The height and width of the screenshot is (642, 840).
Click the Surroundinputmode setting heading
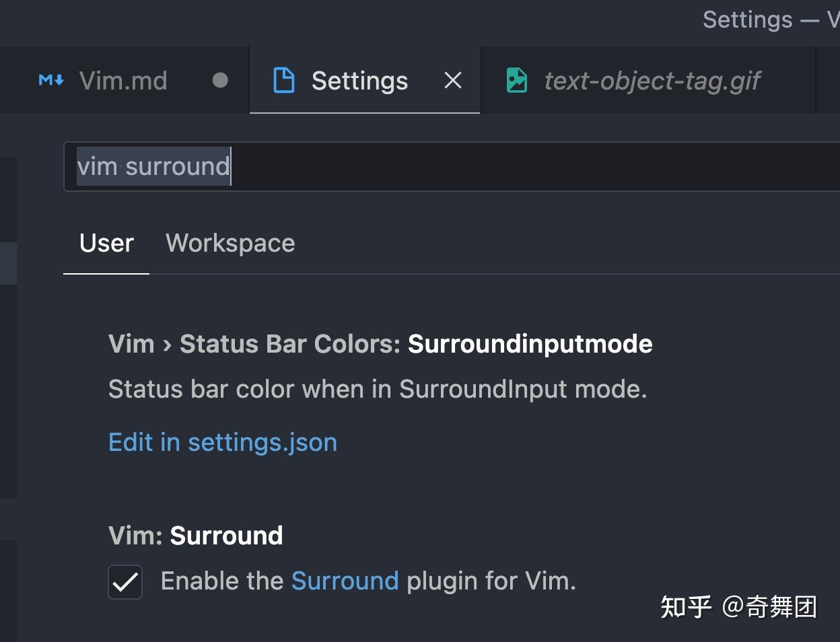tap(380, 343)
